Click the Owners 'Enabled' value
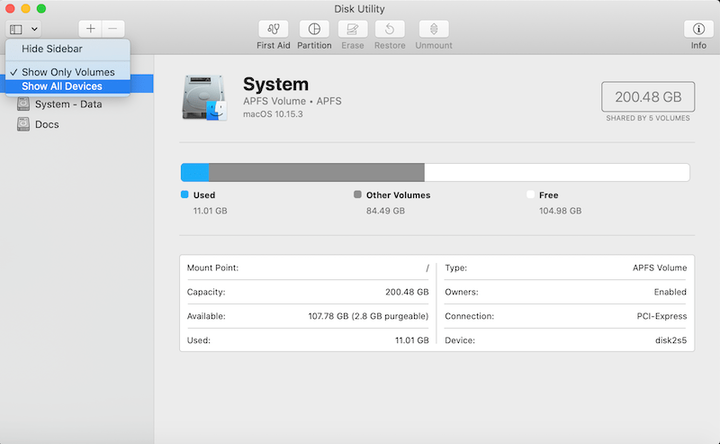This screenshot has width=720, height=444. [670, 292]
